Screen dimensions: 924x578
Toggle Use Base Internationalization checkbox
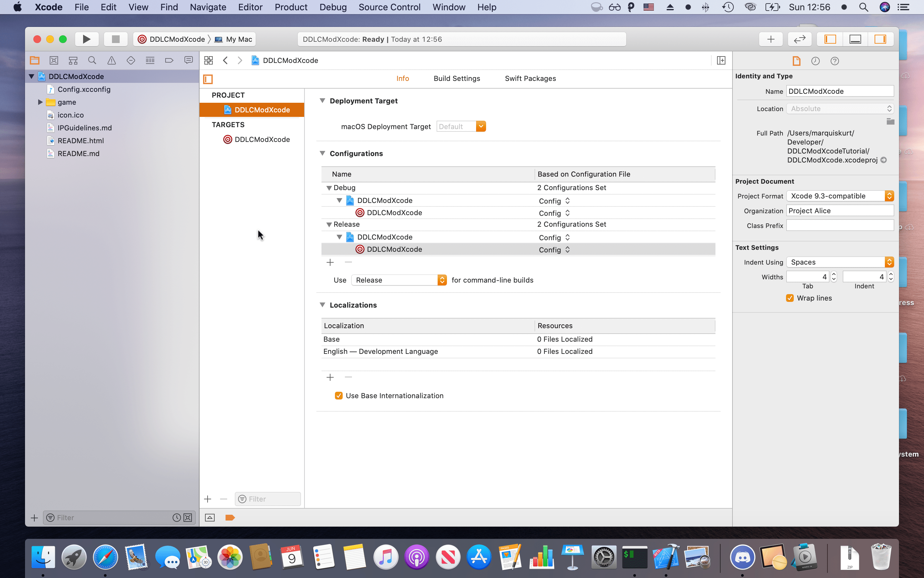pos(339,396)
